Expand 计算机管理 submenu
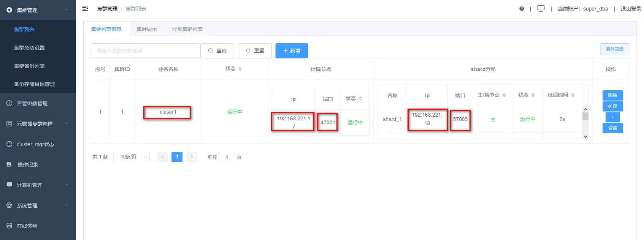Viewport: 644px width, 240px height. point(38,185)
